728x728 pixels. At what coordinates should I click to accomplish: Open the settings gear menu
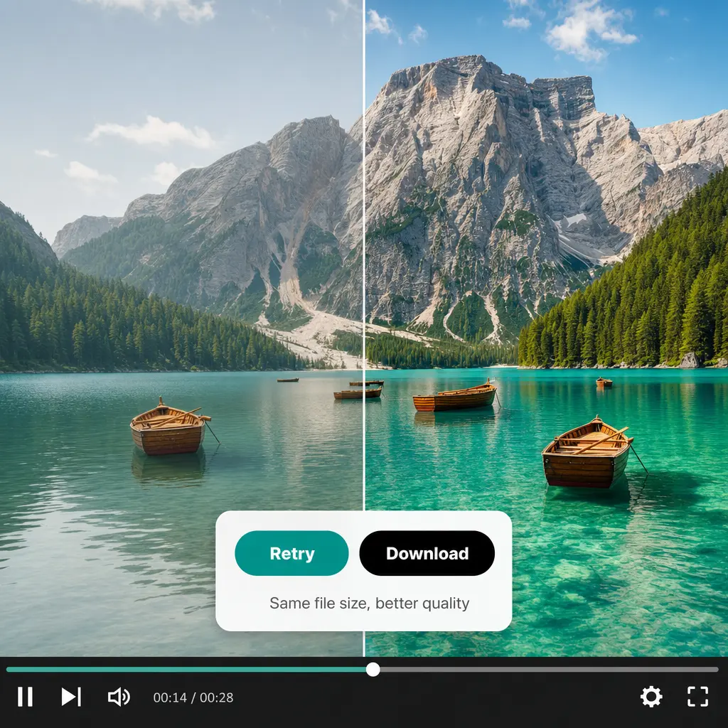click(x=651, y=697)
